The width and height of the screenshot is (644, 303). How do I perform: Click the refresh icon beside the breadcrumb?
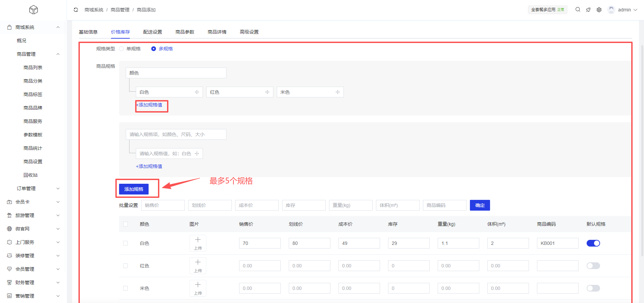[76, 10]
